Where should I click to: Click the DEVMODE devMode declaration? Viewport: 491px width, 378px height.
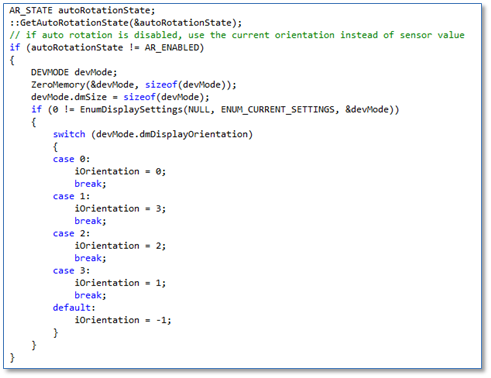[74, 72]
